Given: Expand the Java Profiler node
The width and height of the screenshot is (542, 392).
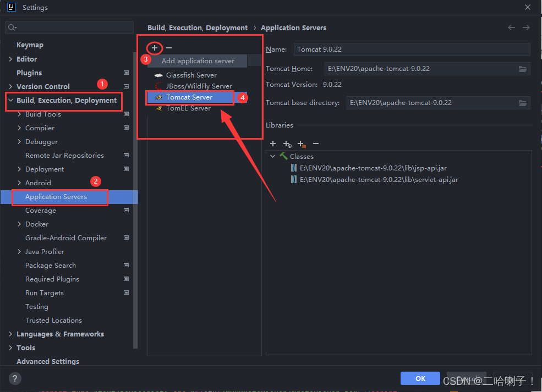Looking at the screenshot, I should tap(19, 251).
